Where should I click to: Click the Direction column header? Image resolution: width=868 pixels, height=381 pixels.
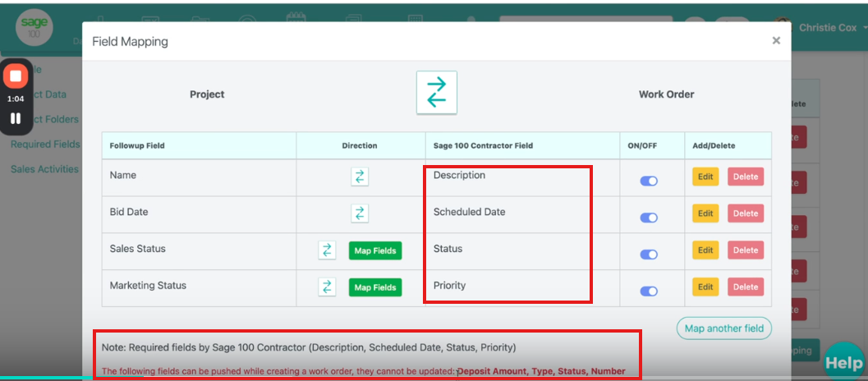tap(361, 145)
